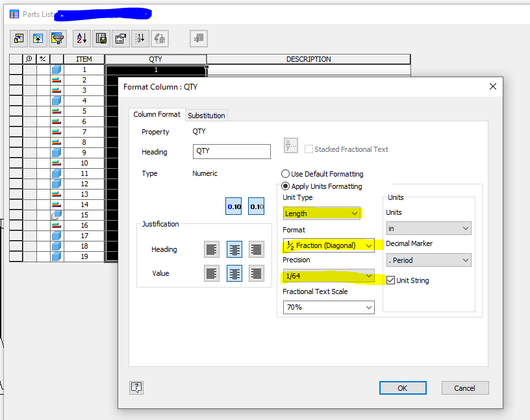Check Stacked Fractional Text checkbox
This screenshot has width=530, height=420.
309,149
